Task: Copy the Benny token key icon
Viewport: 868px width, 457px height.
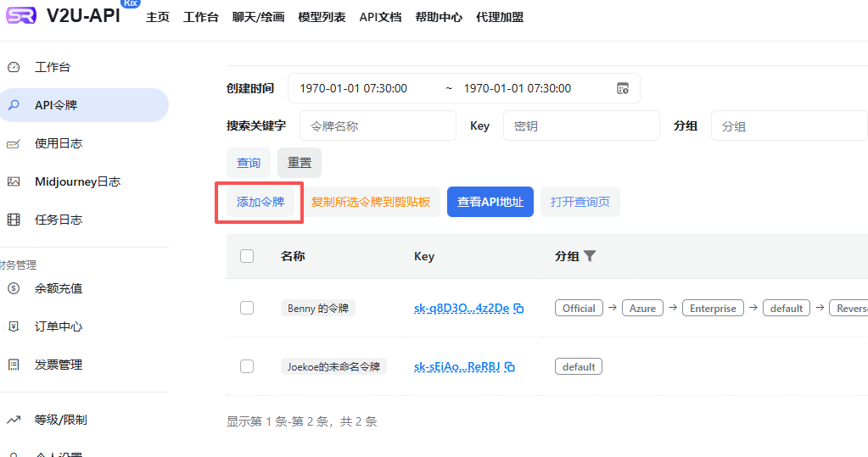Action: [x=519, y=309]
